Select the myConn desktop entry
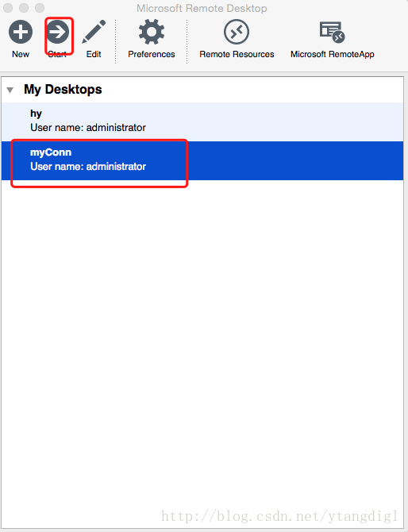Viewport: 408px width, 532px height. [x=202, y=160]
